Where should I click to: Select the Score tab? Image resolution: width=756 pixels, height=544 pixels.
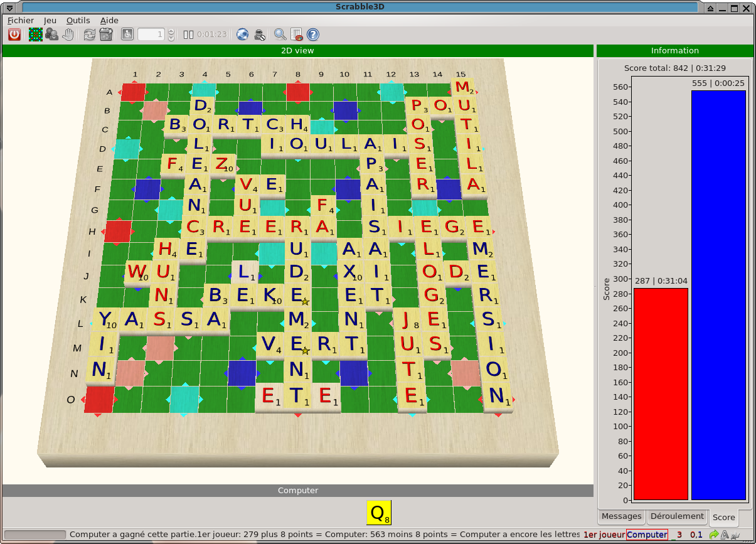[723, 518]
